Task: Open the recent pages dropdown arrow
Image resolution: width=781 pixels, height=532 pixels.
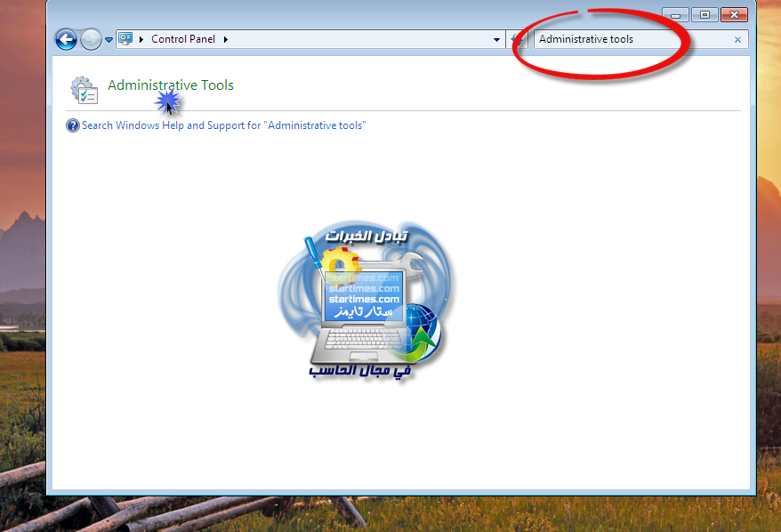Action: tap(109, 40)
